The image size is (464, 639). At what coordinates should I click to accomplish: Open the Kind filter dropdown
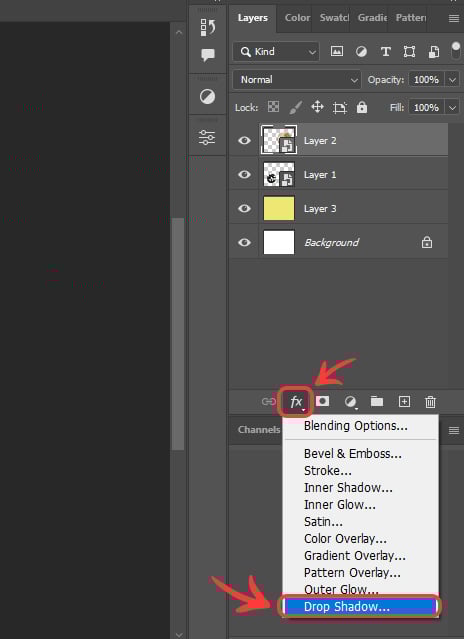tap(276, 52)
